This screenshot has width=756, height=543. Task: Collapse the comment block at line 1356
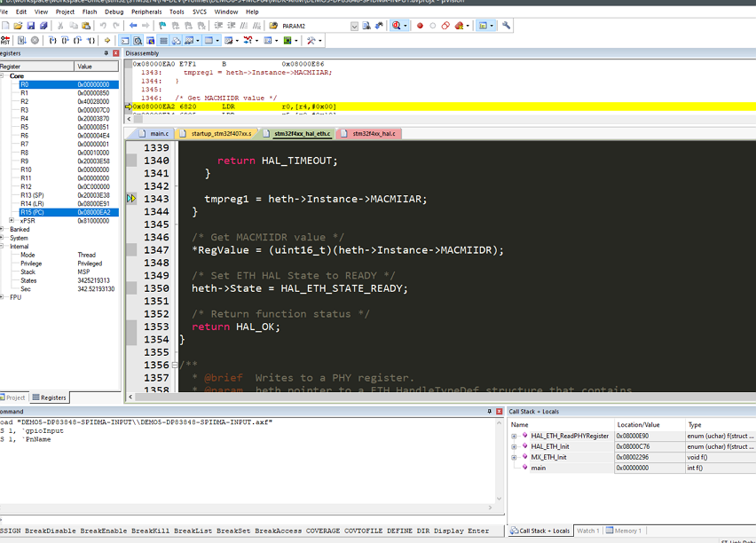click(175, 365)
